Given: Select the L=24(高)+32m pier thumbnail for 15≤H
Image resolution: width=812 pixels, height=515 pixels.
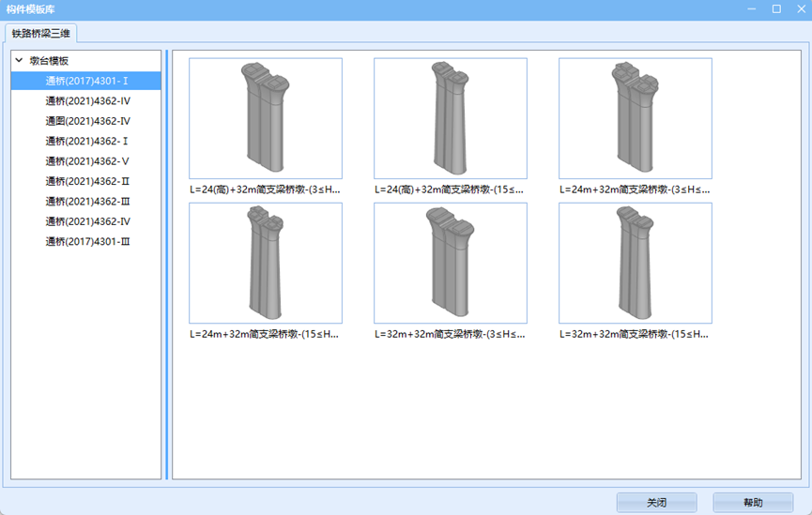Looking at the screenshot, I should (450, 119).
